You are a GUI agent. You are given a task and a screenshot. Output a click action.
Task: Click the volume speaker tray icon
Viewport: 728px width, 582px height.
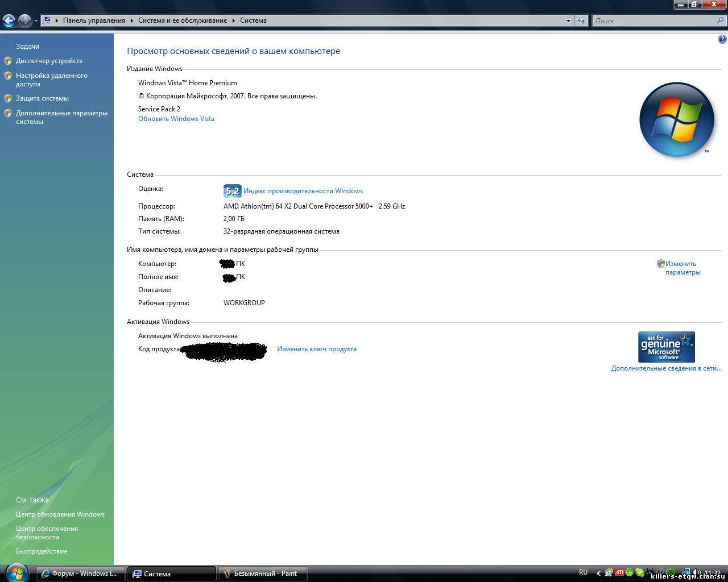click(696, 572)
